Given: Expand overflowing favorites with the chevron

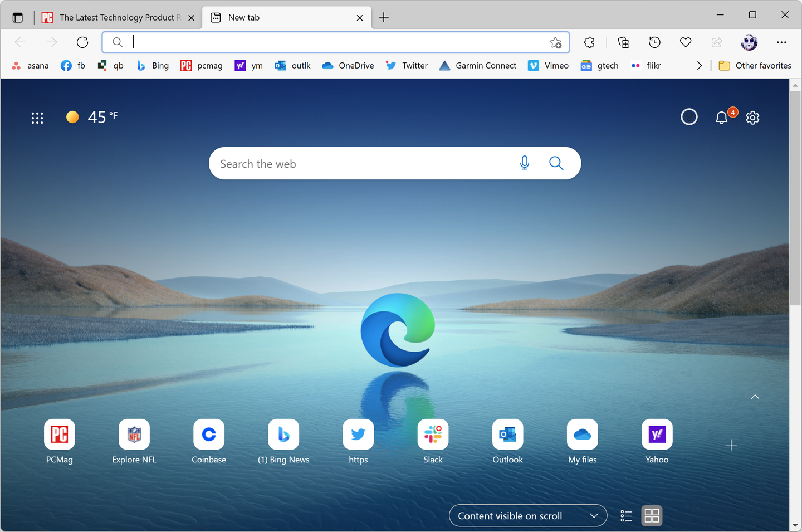Looking at the screenshot, I should [700, 65].
